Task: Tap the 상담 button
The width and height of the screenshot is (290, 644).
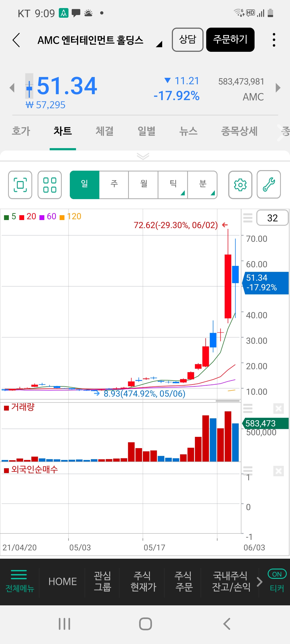Action: point(188,40)
